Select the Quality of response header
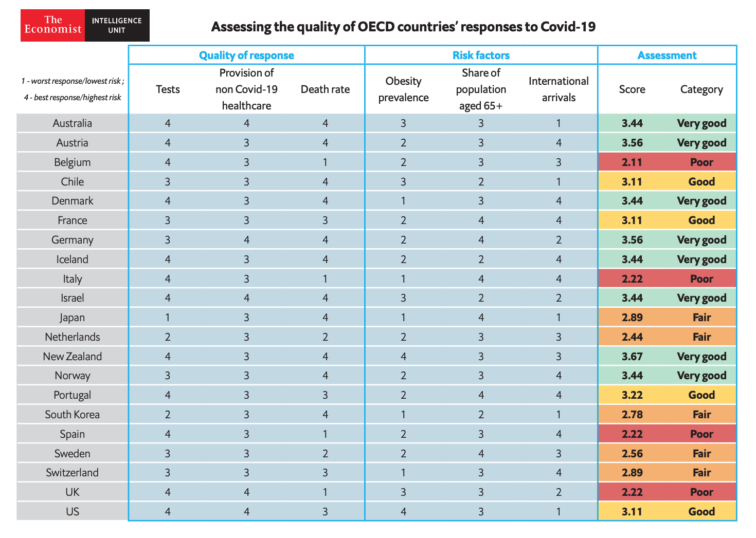The width and height of the screenshot is (756, 538). (246, 55)
